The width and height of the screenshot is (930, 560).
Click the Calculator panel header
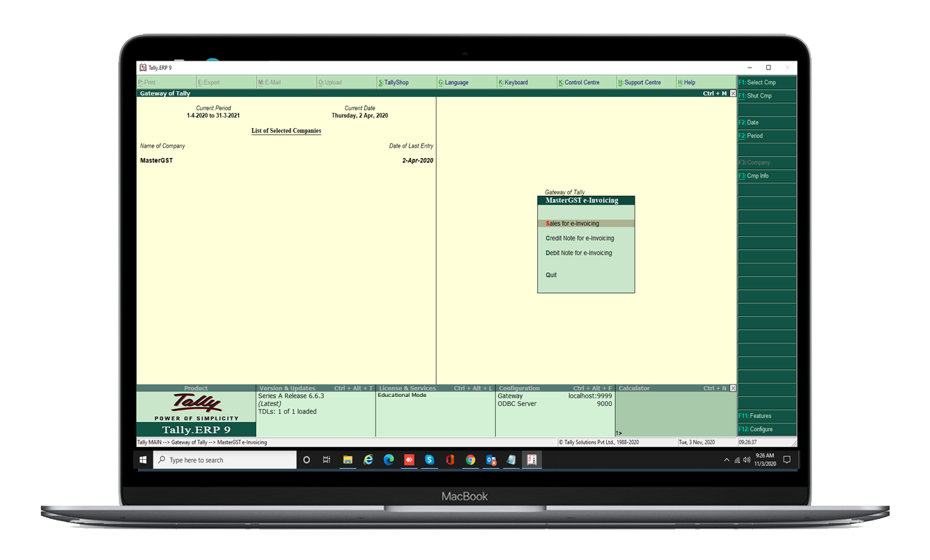pyautogui.click(x=672, y=388)
